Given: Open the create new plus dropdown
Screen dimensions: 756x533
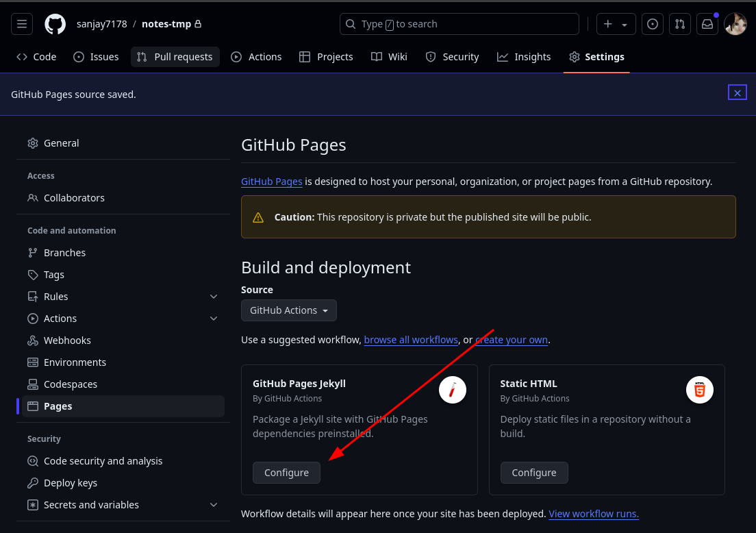Looking at the screenshot, I should point(616,24).
